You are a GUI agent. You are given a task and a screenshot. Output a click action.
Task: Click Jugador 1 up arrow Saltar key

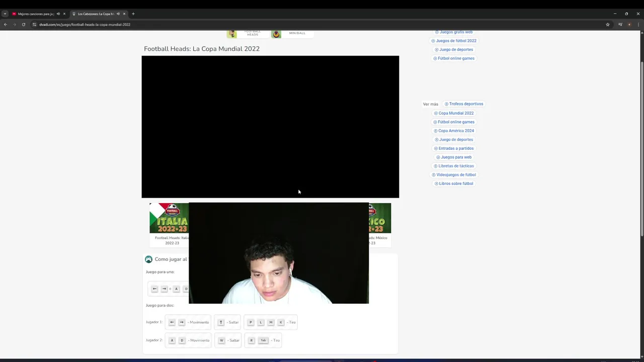[x=220, y=322]
